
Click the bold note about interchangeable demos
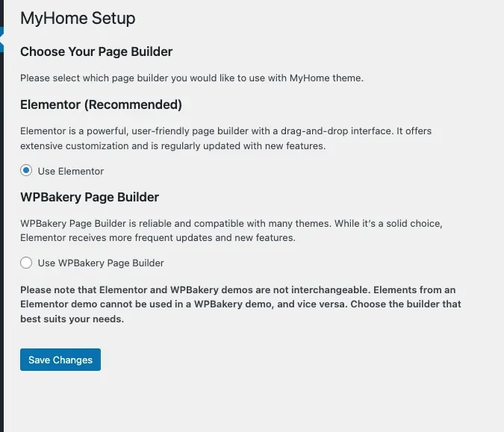240,304
